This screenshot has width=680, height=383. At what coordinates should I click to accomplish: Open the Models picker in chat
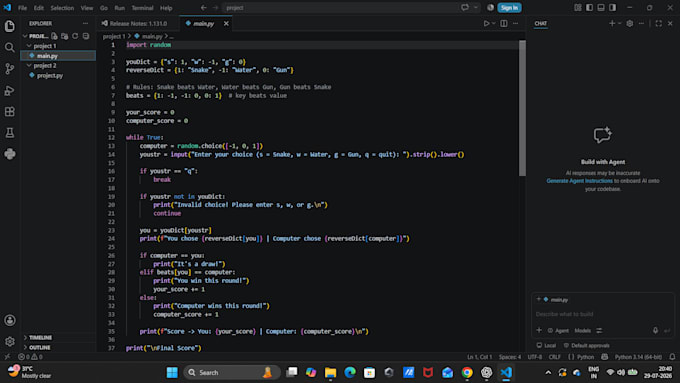[582, 331]
